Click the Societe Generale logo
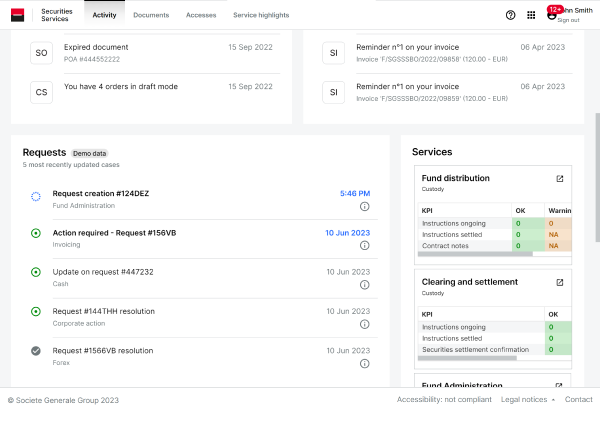This screenshot has height=440, width=600. point(17,15)
